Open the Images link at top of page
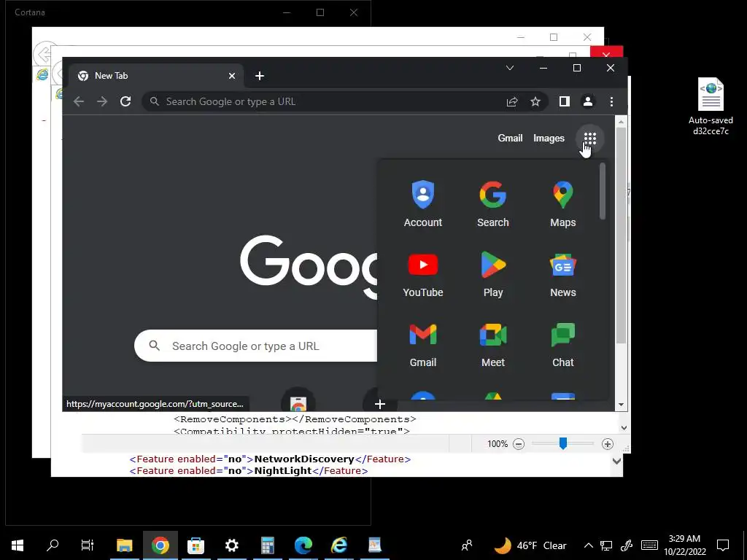 pyautogui.click(x=549, y=138)
